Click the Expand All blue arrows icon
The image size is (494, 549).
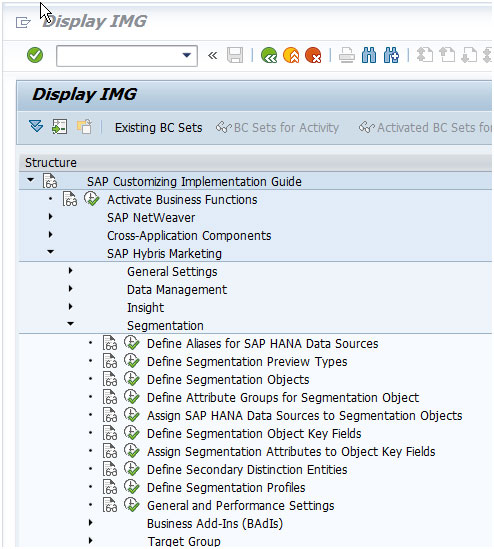click(x=36, y=126)
